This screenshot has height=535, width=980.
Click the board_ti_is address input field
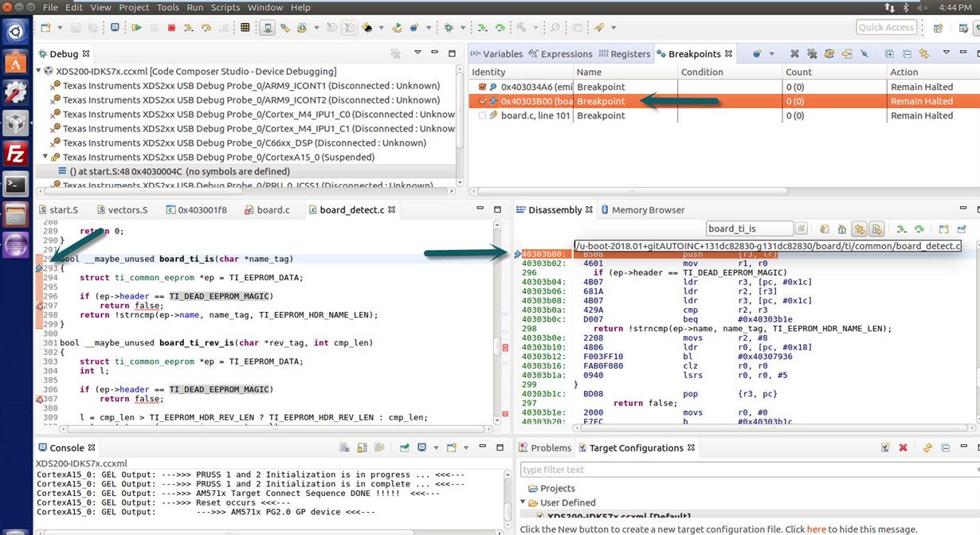749,229
